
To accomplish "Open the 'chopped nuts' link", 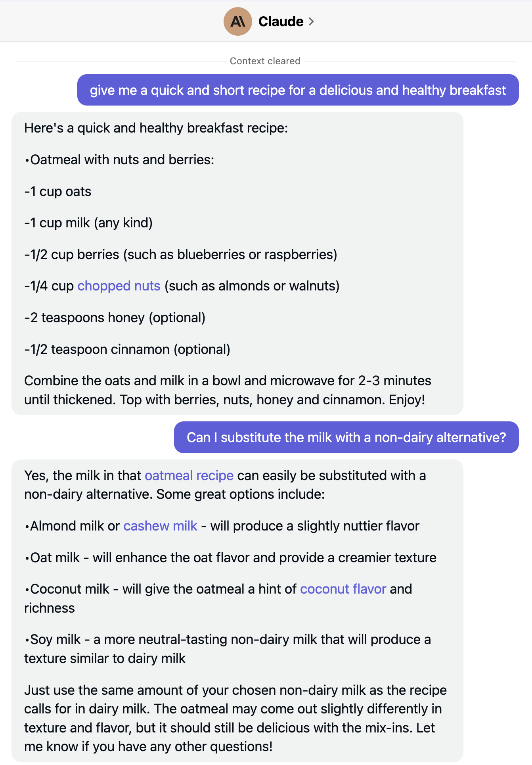I will (119, 286).
